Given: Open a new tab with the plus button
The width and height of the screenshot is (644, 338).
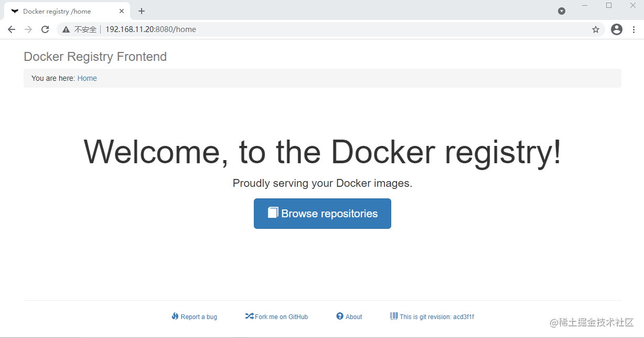Looking at the screenshot, I should [x=141, y=10].
